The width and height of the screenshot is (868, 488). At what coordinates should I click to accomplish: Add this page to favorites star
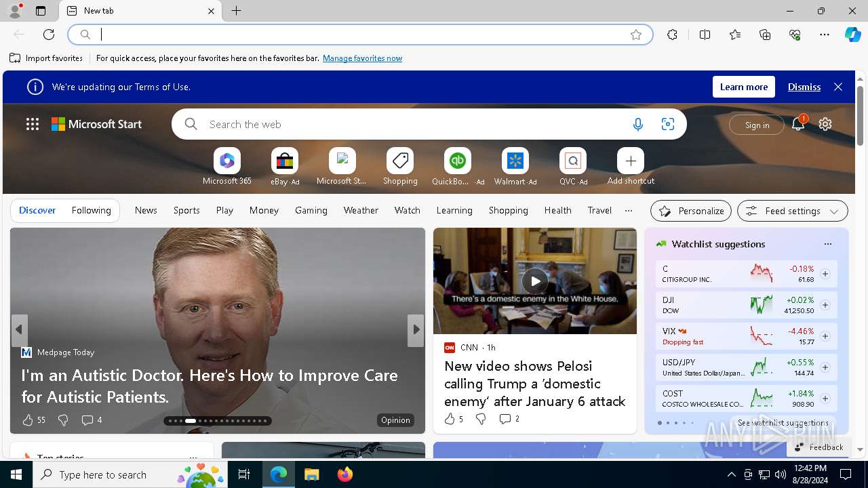(636, 35)
